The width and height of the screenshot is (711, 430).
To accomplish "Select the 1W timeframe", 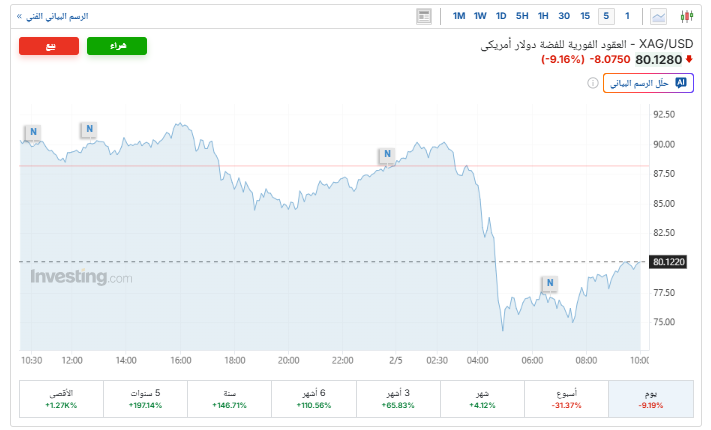I will click(x=480, y=16).
